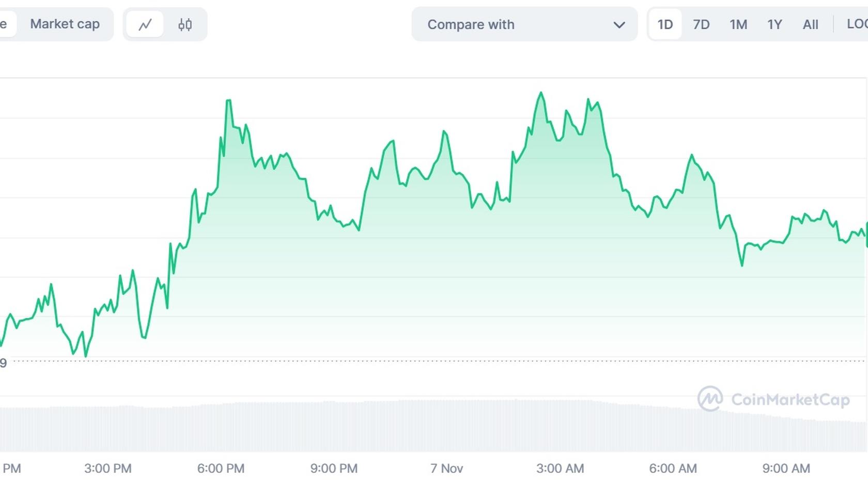
Task: Select the Market cap tab
Action: pyautogui.click(x=65, y=24)
